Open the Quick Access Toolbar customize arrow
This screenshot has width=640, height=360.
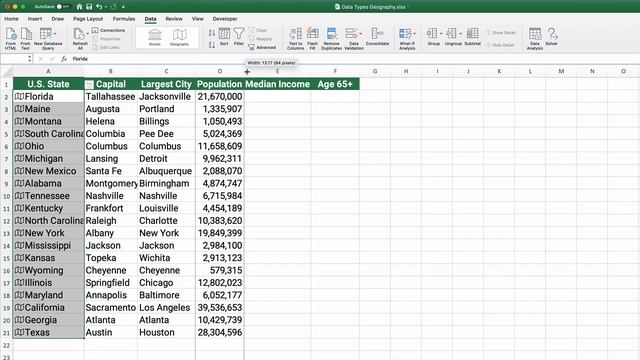point(123,7)
